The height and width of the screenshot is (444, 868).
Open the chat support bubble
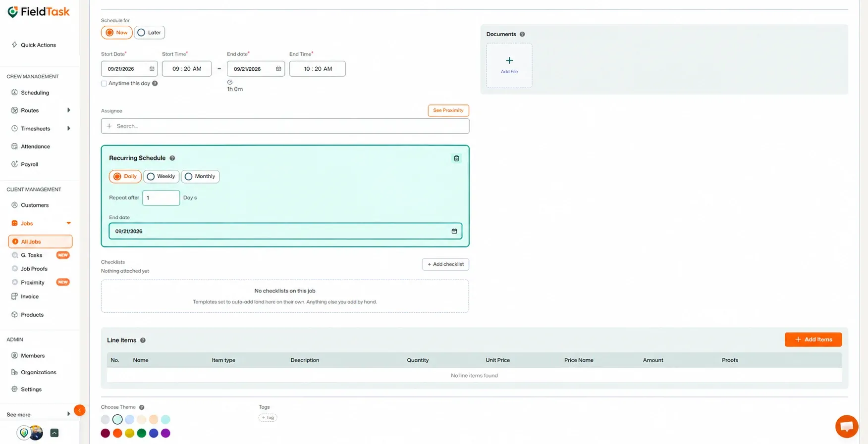(x=847, y=426)
